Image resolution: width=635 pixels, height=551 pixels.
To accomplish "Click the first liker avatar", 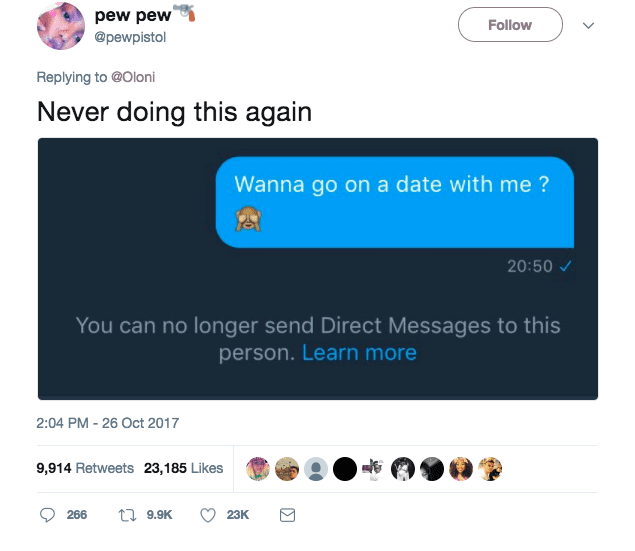I will [258, 469].
